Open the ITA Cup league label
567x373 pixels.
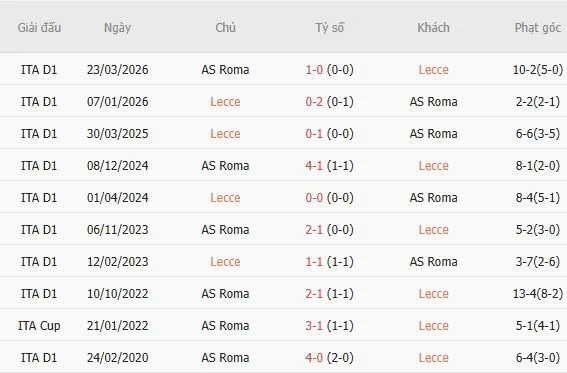pyautogui.click(x=39, y=326)
